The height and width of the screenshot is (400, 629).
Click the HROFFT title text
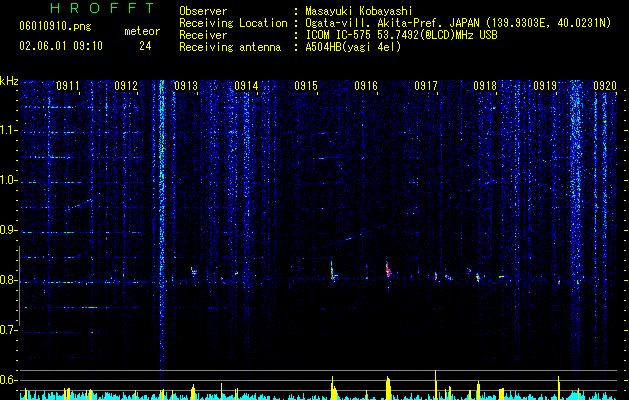pyautogui.click(x=102, y=8)
